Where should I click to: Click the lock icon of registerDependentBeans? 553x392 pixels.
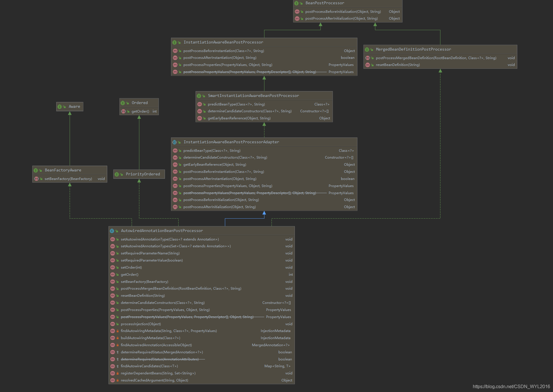[117, 373]
